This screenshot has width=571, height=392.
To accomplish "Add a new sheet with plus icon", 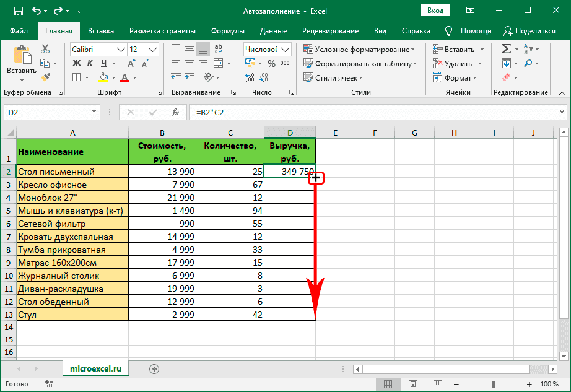I will click(x=154, y=368).
